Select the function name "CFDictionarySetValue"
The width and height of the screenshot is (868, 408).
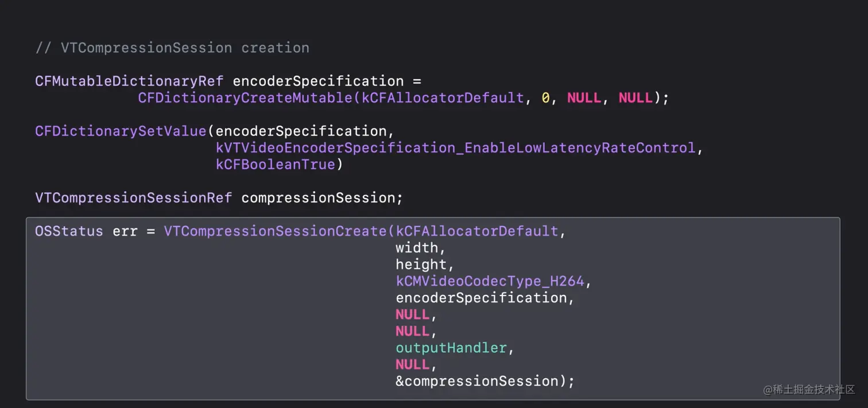point(121,131)
